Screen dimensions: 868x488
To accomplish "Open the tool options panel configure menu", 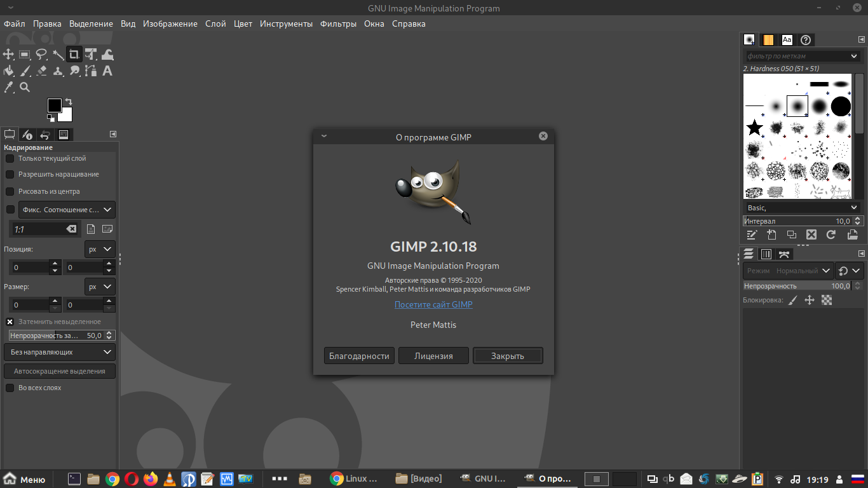I will point(113,134).
